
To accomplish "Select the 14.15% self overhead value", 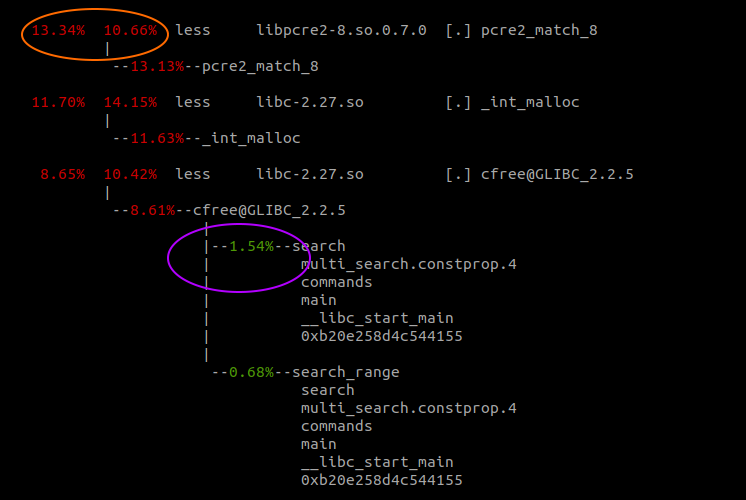I will point(130,102).
